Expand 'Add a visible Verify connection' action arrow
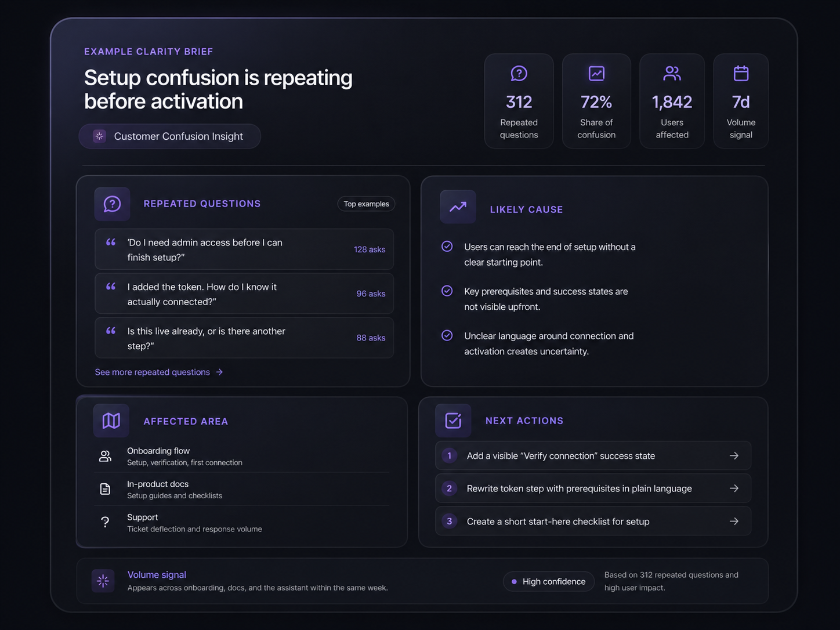Viewport: 840px width, 630px height. coord(734,456)
